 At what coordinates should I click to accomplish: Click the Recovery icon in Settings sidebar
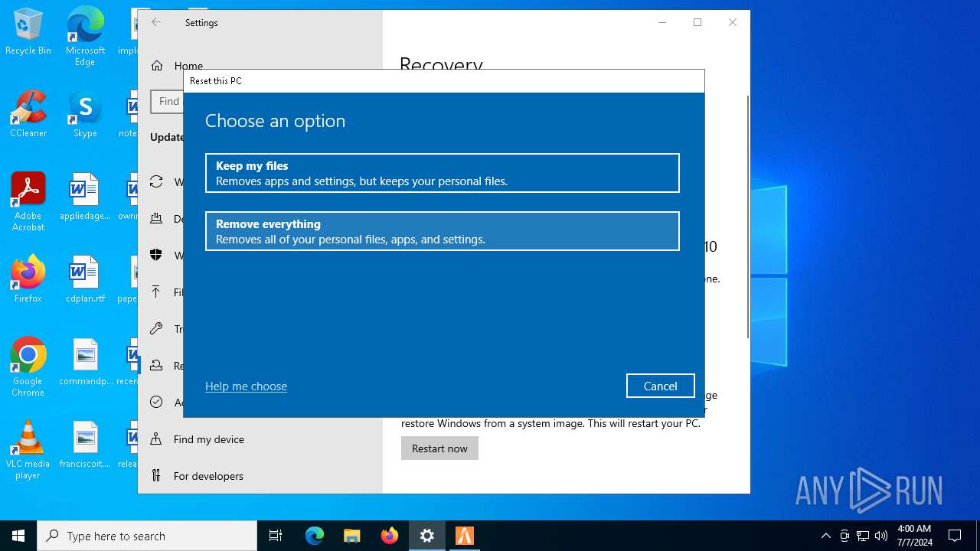[156, 365]
